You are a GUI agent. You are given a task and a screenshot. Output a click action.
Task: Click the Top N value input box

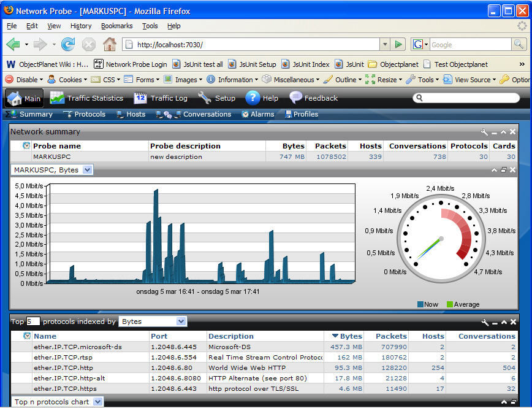[x=32, y=321]
